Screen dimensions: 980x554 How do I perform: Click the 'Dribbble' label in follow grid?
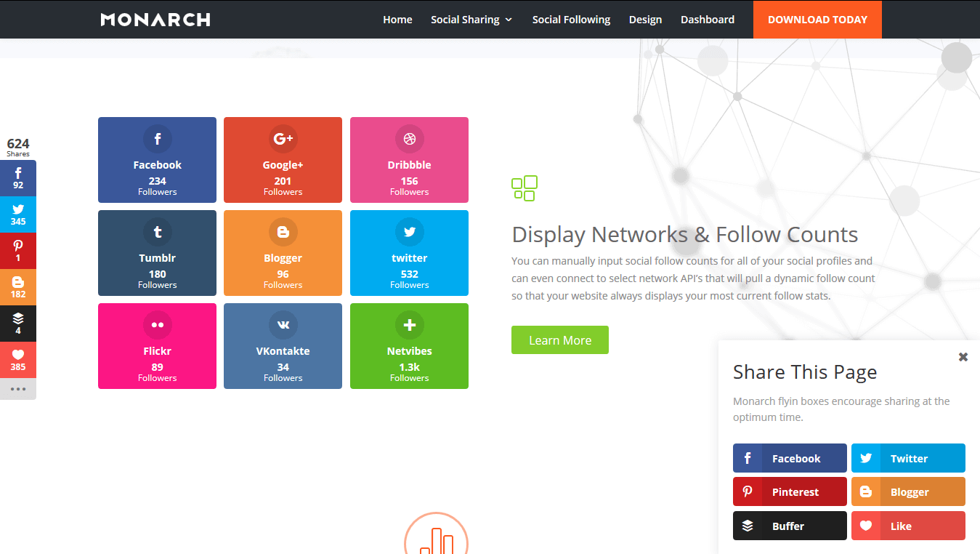pyautogui.click(x=410, y=165)
